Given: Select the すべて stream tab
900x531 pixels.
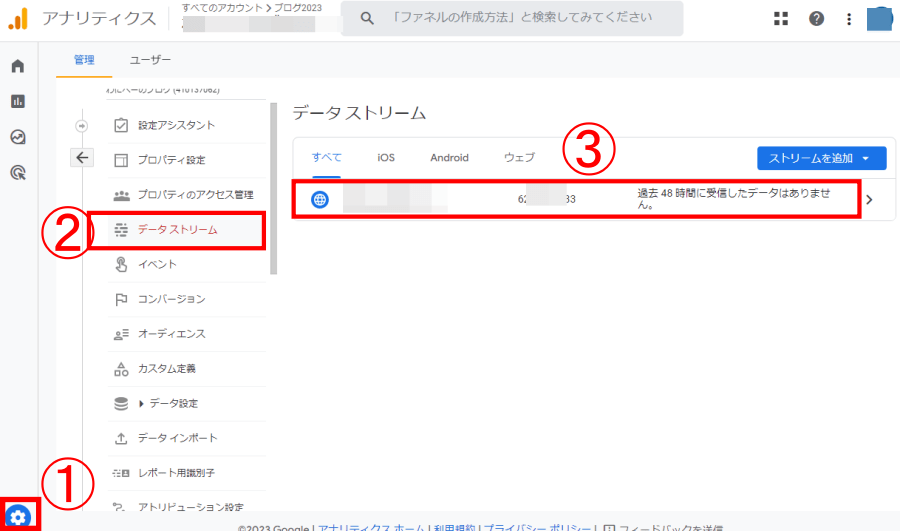Looking at the screenshot, I should 327,157.
